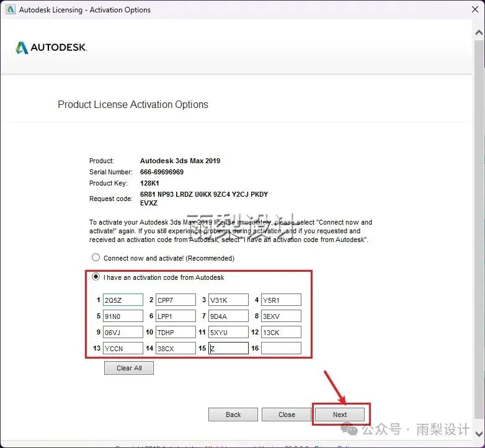This screenshot has width=485, height=448.
Task: Click the scrollbar down arrow
Action: tap(479, 433)
